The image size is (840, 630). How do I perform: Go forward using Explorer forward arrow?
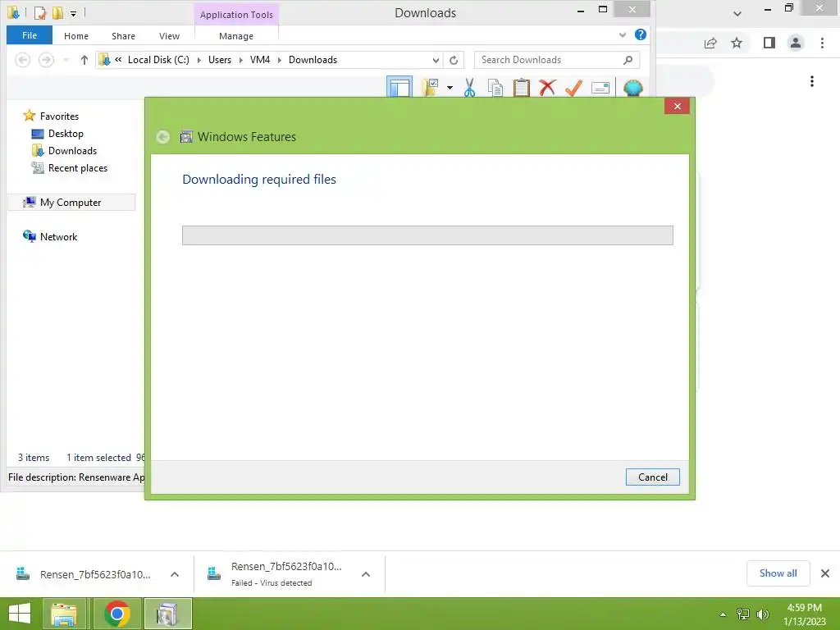coord(46,60)
